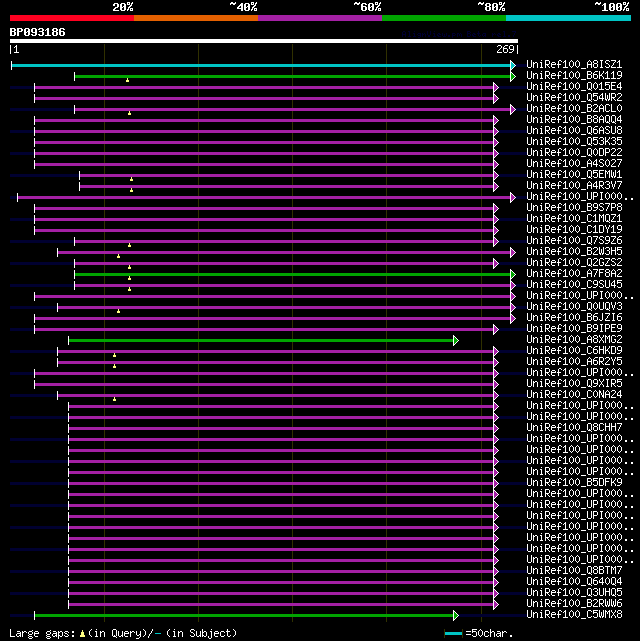640x641 pixels.
Task: Open hit UniRef100_A8XMG2
Action: pos(574,340)
